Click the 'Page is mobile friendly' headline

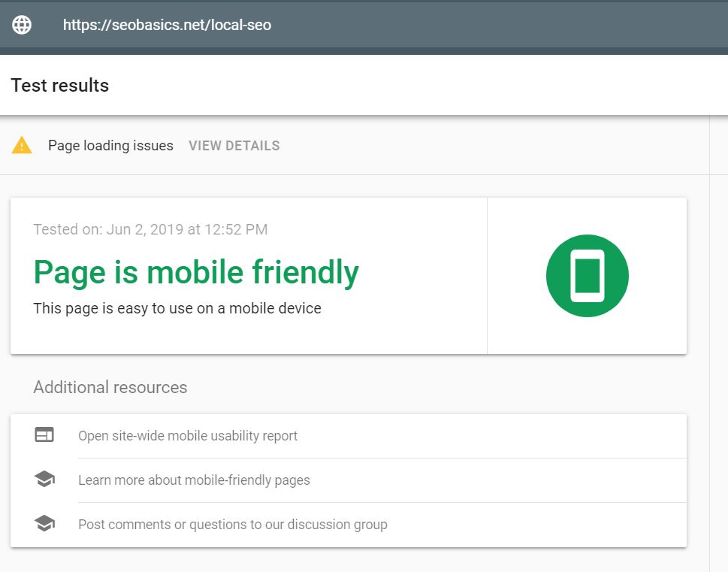coord(196,272)
